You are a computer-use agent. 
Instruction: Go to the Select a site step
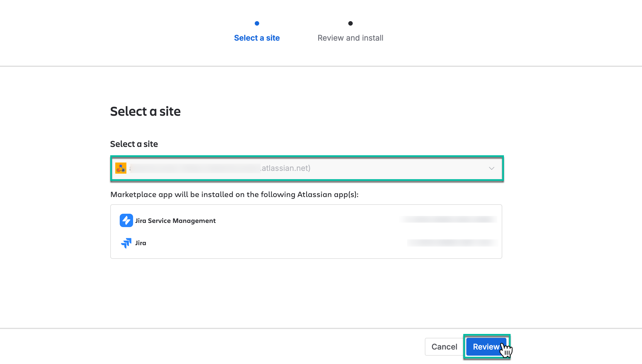(x=257, y=38)
